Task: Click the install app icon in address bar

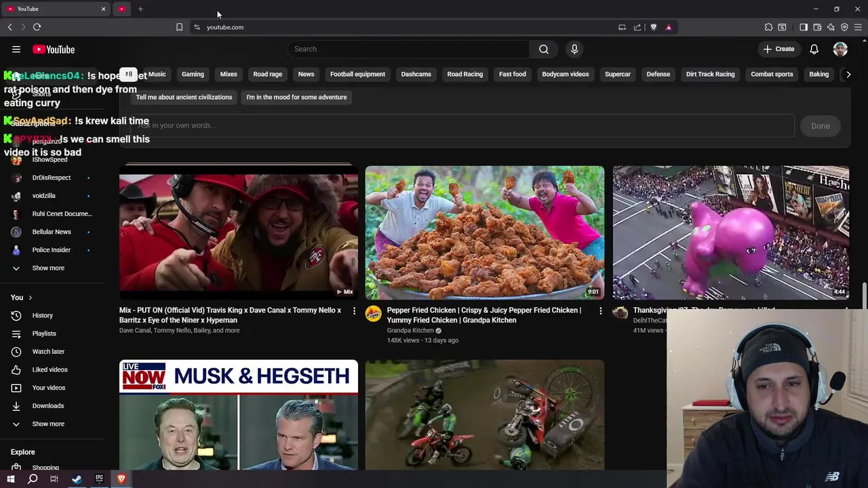Action: click(622, 27)
